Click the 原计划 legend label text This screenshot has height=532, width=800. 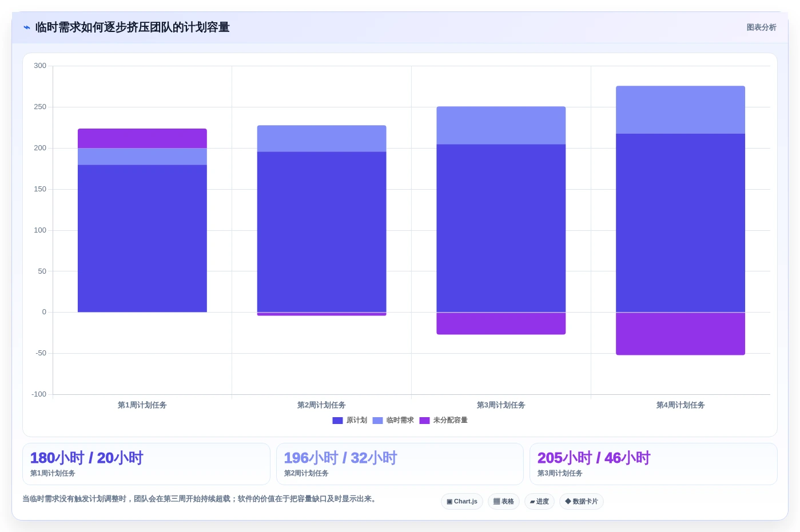pos(357,421)
